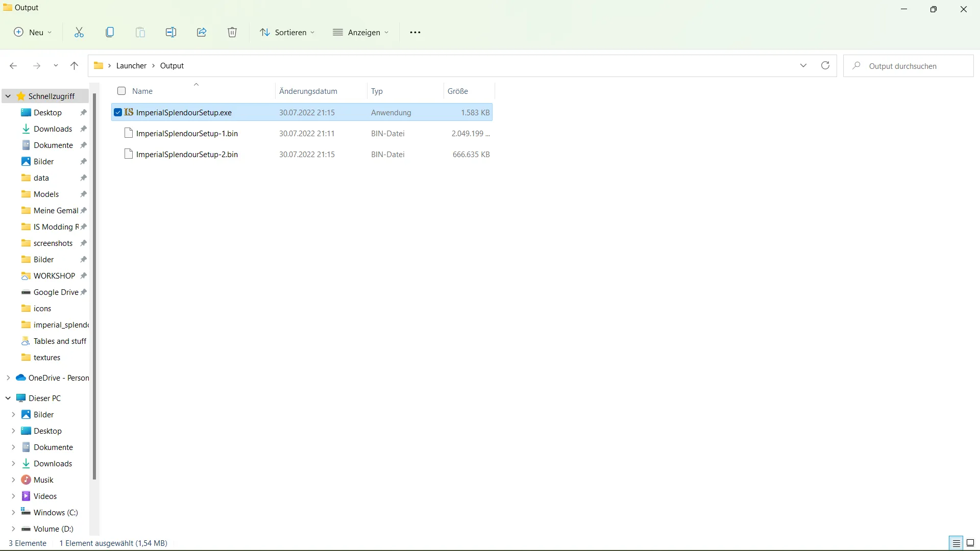Click the Rename icon in toolbar
This screenshot has width=980, height=551.
point(171,33)
